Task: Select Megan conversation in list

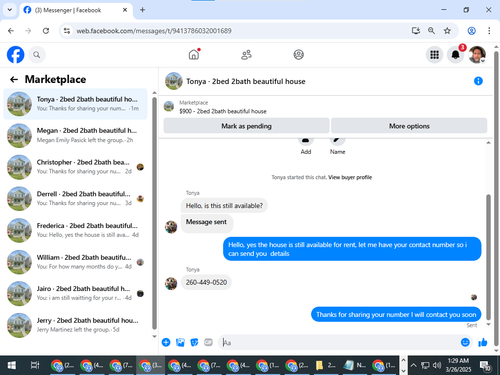Action: point(75,135)
